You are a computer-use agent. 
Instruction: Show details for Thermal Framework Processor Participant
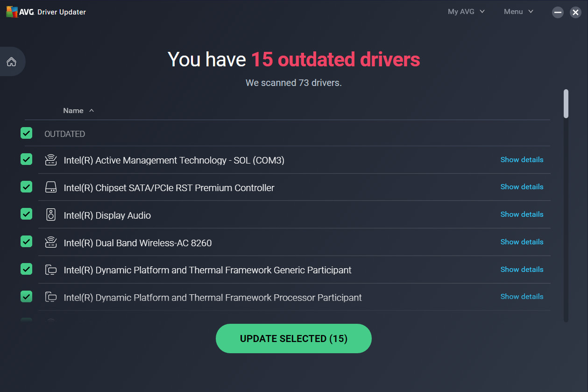coord(522,297)
